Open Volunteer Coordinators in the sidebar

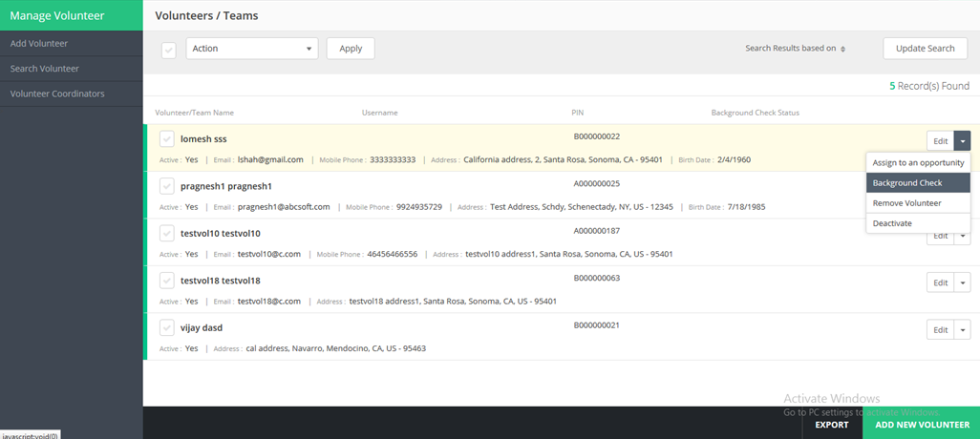72,94
